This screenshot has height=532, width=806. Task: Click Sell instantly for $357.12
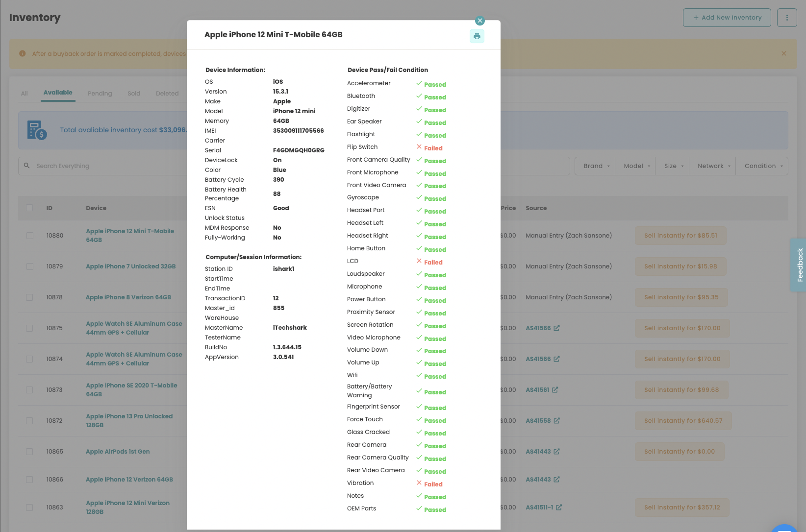coord(682,508)
